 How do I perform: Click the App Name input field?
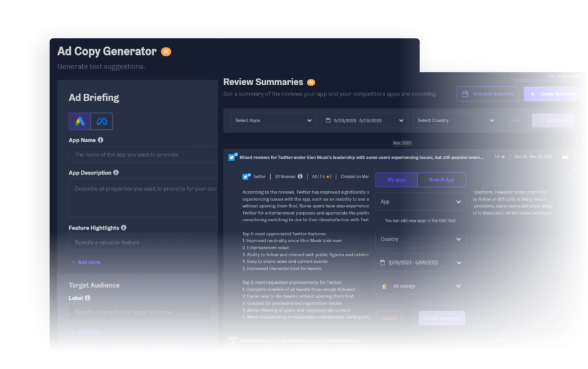(x=143, y=154)
